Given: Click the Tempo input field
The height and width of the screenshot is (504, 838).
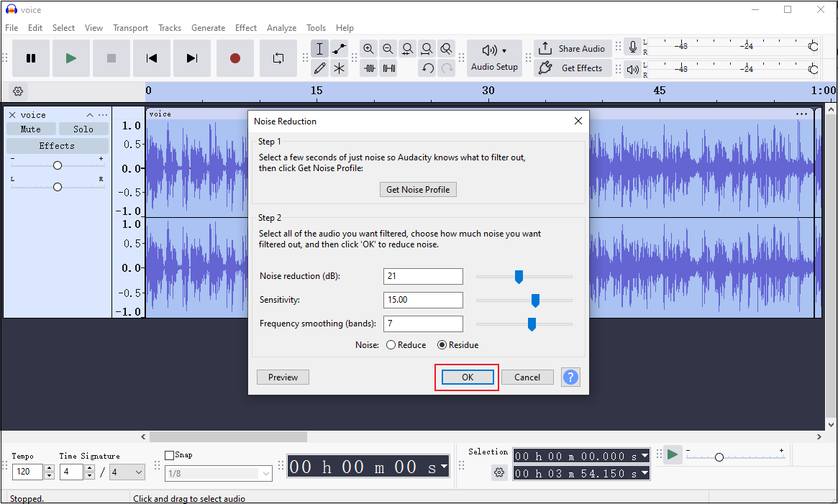Looking at the screenshot, I should [27, 472].
